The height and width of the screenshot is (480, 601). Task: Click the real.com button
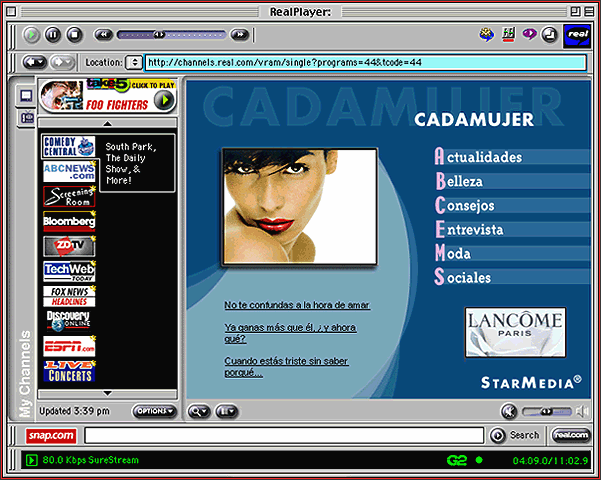[571, 435]
